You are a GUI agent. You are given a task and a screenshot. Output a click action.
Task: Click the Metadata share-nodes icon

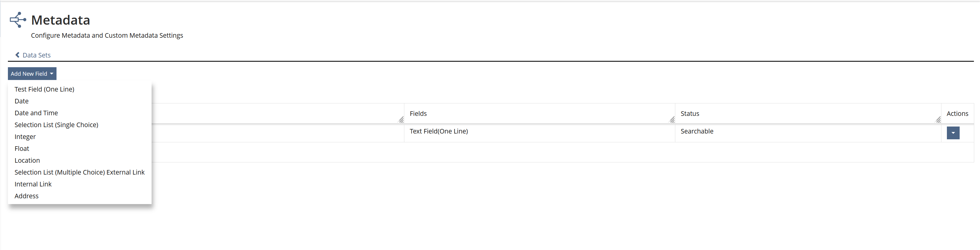pos(18,20)
